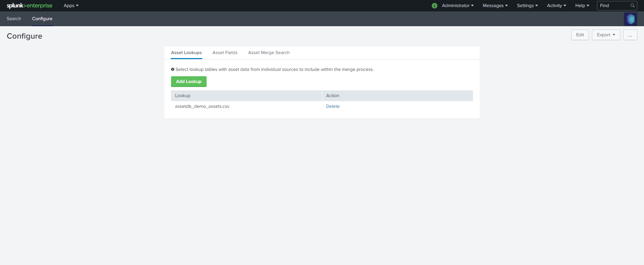
Task: Click the Splunk enterprise logo
Action: click(30, 6)
